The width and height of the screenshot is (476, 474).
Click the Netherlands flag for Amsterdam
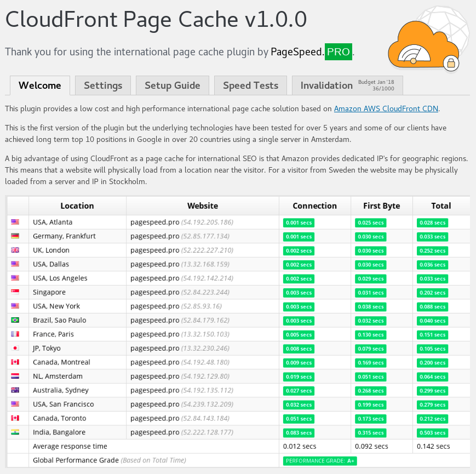15,376
